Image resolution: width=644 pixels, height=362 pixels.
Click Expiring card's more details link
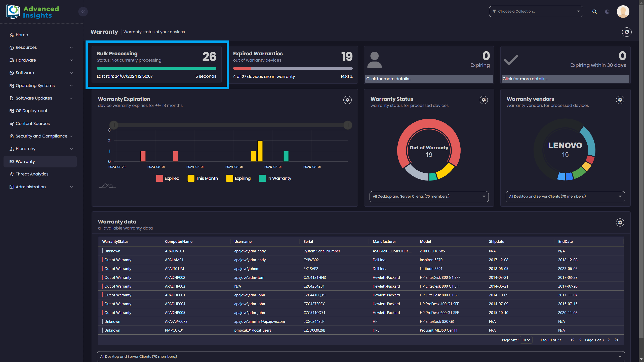[x=389, y=79]
